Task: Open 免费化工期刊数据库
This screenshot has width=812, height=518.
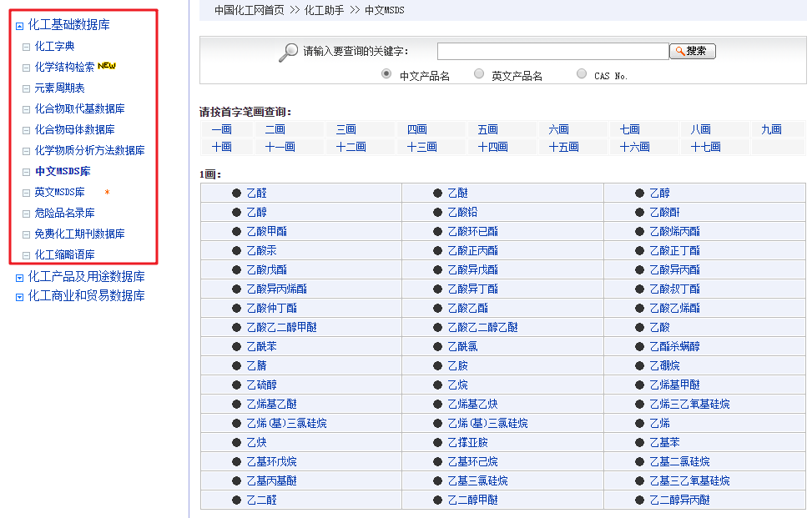Action: coord(79,234)
